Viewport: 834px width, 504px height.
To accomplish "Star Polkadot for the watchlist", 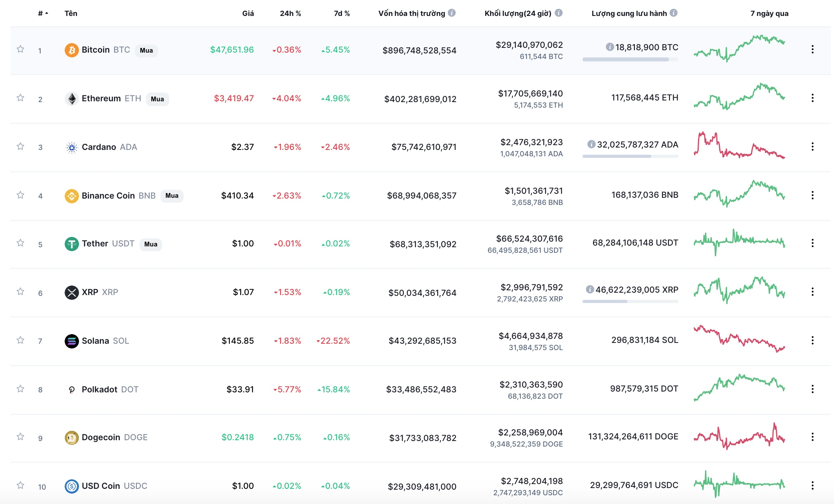I will pyautogui.click(x=20, y=389).
